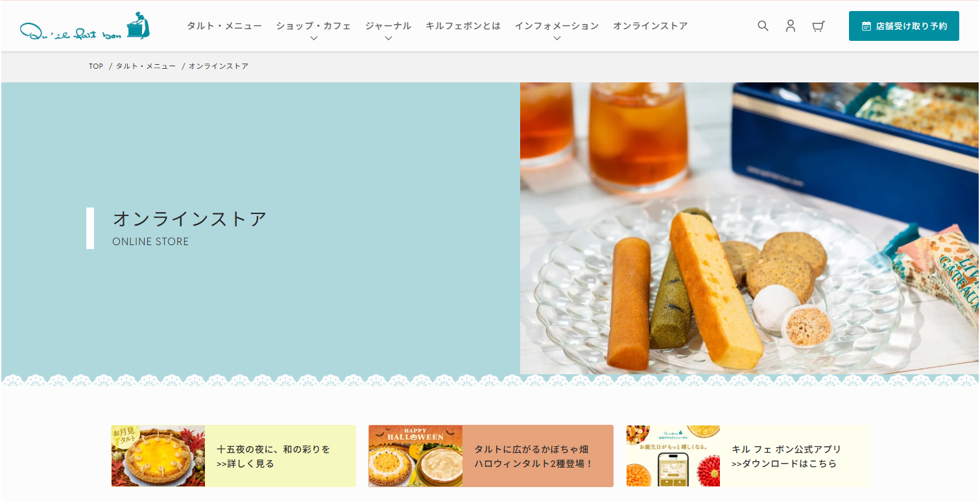Open the search magnifier icon
Image resolution: width=980 pixels, height=502 pixels.
(x=763, y=26)
